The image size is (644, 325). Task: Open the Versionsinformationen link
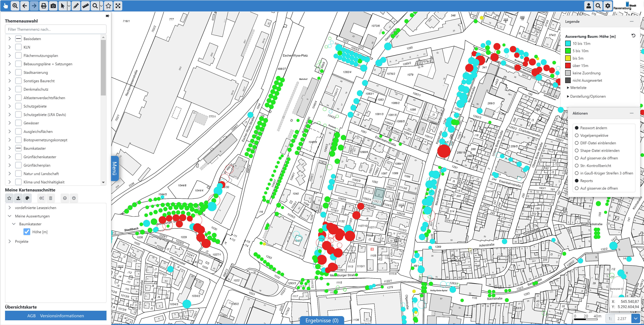(62, 316)
